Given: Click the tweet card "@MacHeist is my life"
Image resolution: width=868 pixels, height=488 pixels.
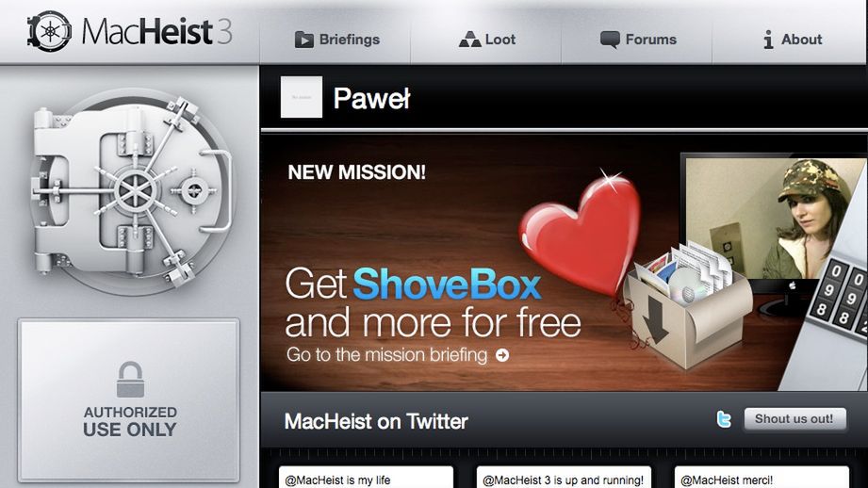Looking at the screenshot, I should pyautogui.click(x=366, y=478).
